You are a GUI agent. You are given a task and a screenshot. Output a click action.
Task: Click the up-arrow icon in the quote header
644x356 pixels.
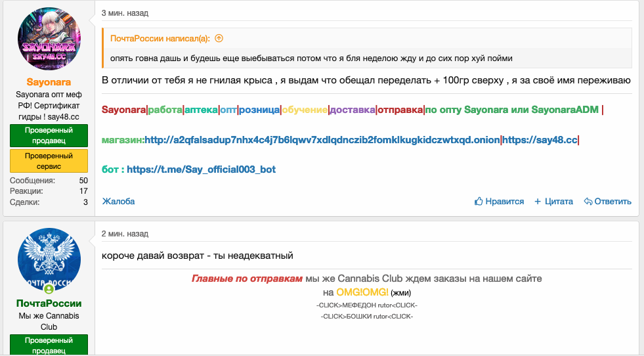tap(219, 39)
